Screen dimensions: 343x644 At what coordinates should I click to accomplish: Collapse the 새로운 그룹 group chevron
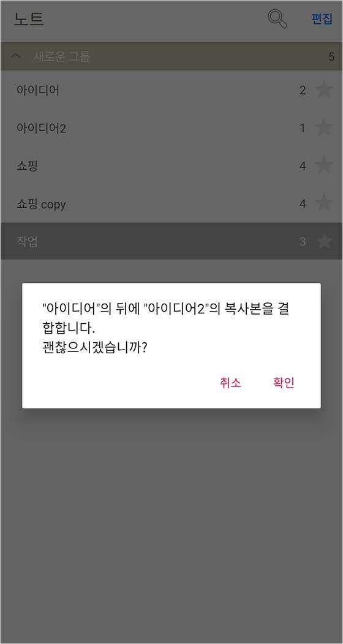coord(17,56)
